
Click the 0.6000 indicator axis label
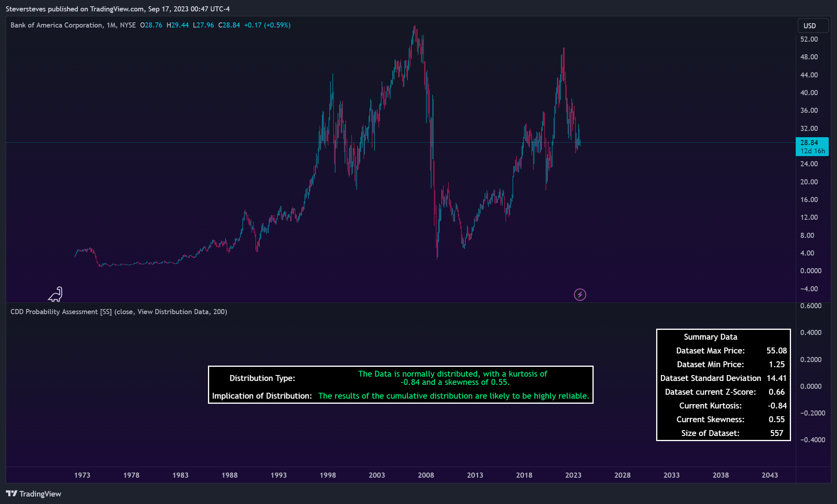coord(811,306)
